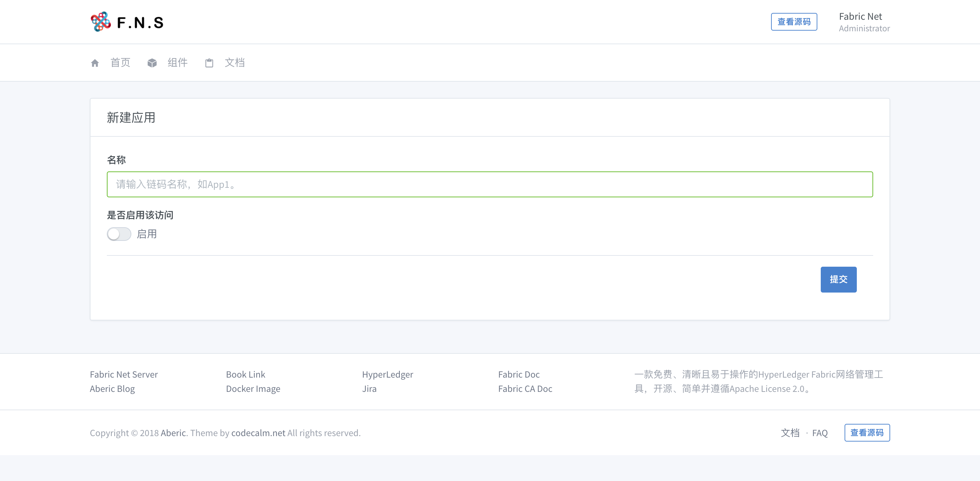The width and height of the screenshot is (980, 481).
Task: Open the Fabric CA Doc link
Action: coord(525,388)
